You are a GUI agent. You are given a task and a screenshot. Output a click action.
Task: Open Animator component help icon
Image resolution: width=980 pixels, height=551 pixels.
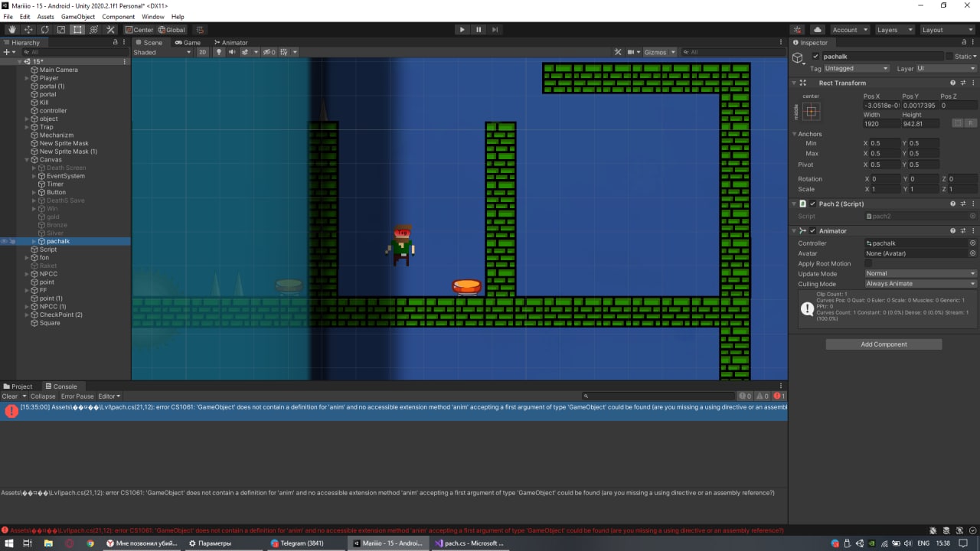pos(953,230)
